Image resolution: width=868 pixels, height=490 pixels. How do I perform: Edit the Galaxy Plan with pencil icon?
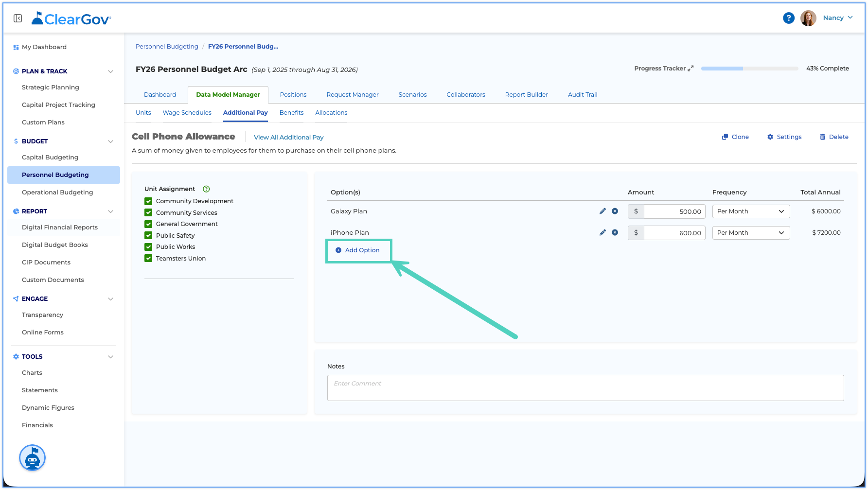602,211
